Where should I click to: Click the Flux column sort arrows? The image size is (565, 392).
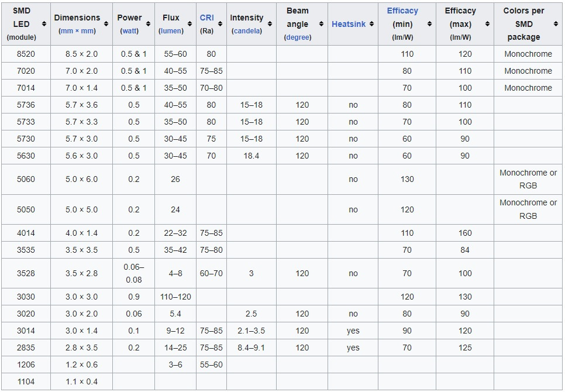point(190,24)
